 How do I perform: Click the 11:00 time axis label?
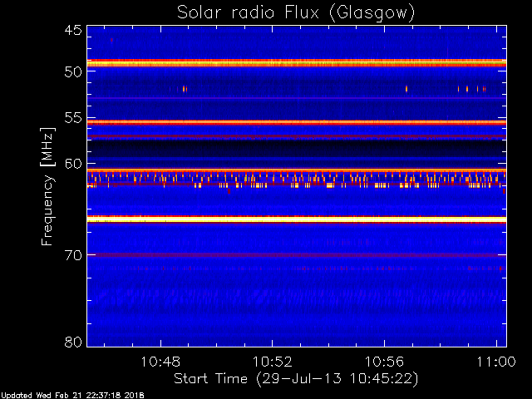pyautogui.click(x=496, y=362)
